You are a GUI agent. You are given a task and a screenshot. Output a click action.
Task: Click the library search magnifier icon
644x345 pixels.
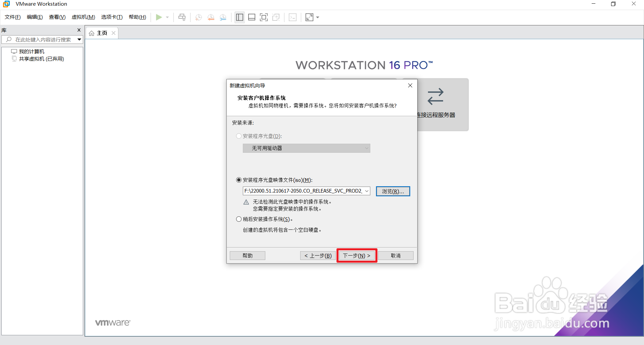(9, 40)
